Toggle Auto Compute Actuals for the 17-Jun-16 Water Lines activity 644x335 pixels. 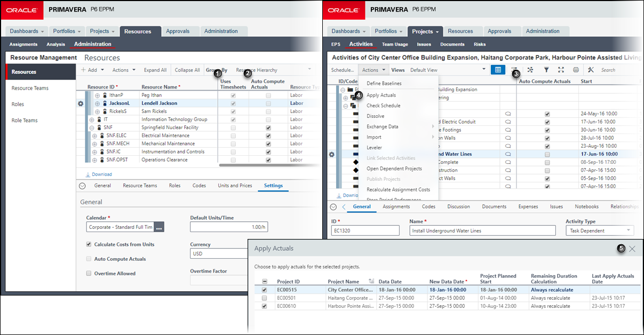tap(547, 154)
